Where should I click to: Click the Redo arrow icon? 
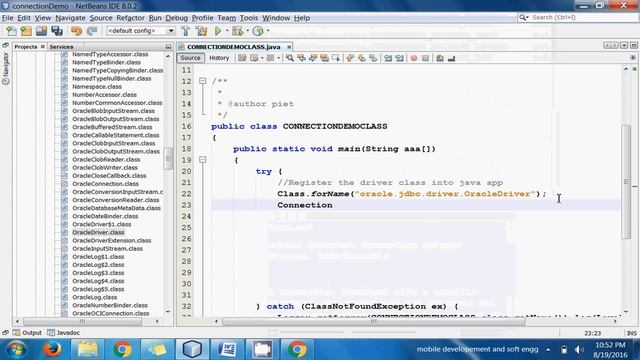click(x=92, y=31)
